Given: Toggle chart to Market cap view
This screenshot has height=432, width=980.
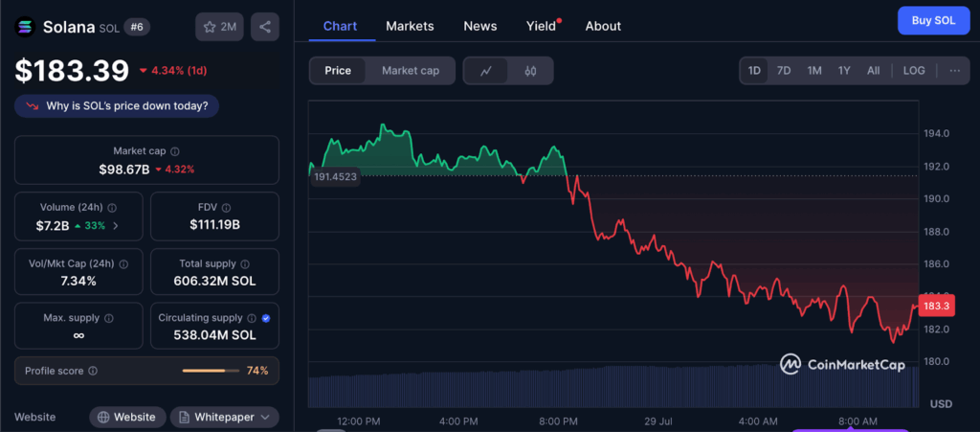Looking at the screenshot, I should pos(410,71).
